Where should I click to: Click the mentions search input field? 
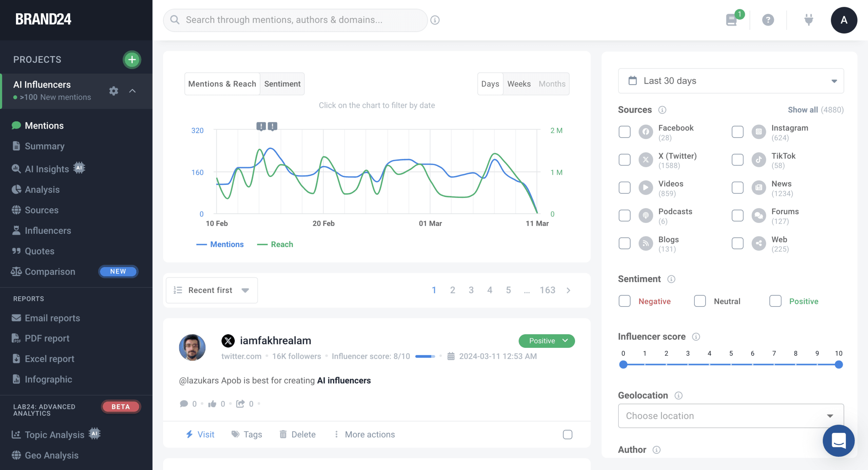click(295, 20)
